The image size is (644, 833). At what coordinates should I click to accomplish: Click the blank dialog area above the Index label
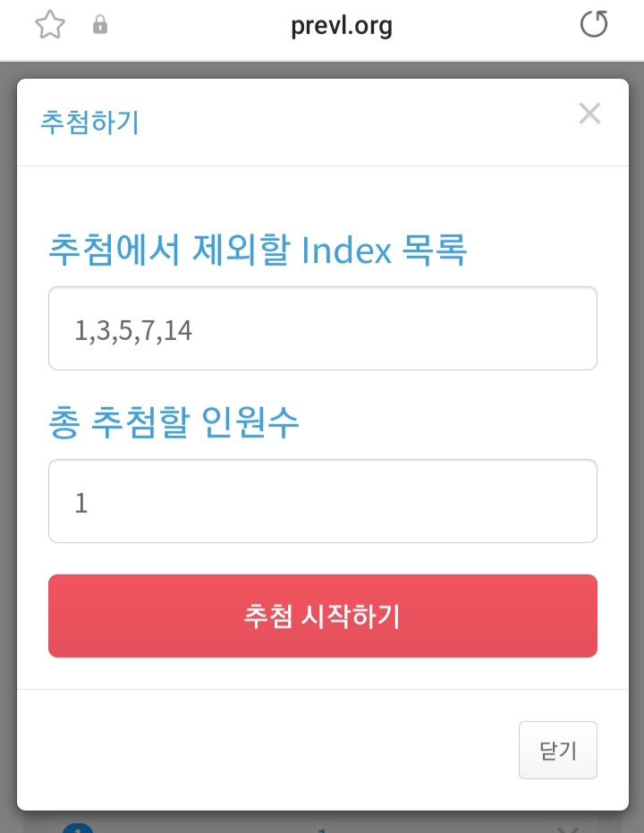[323, 198]
